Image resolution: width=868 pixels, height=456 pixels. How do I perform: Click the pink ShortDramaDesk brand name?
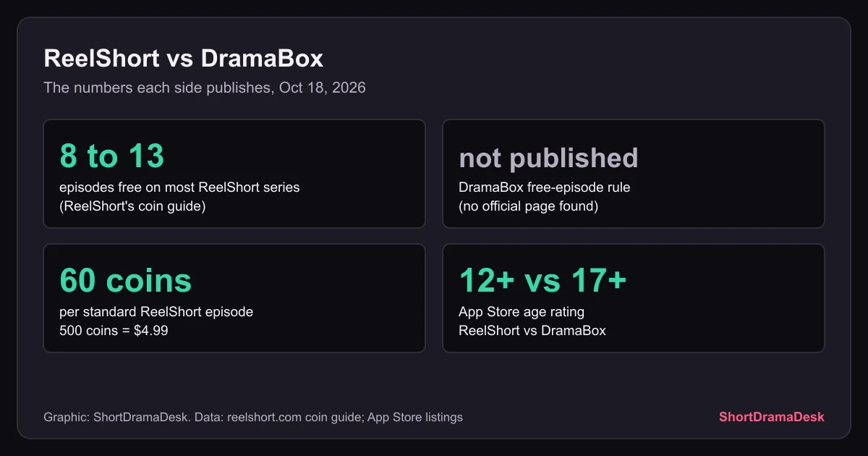click(771, 417)
